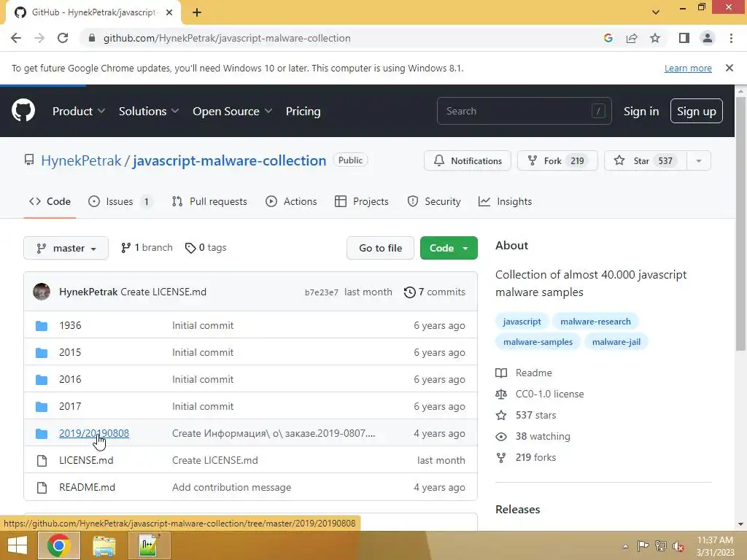Click the LICENSE.md file icon

point(42,461)
